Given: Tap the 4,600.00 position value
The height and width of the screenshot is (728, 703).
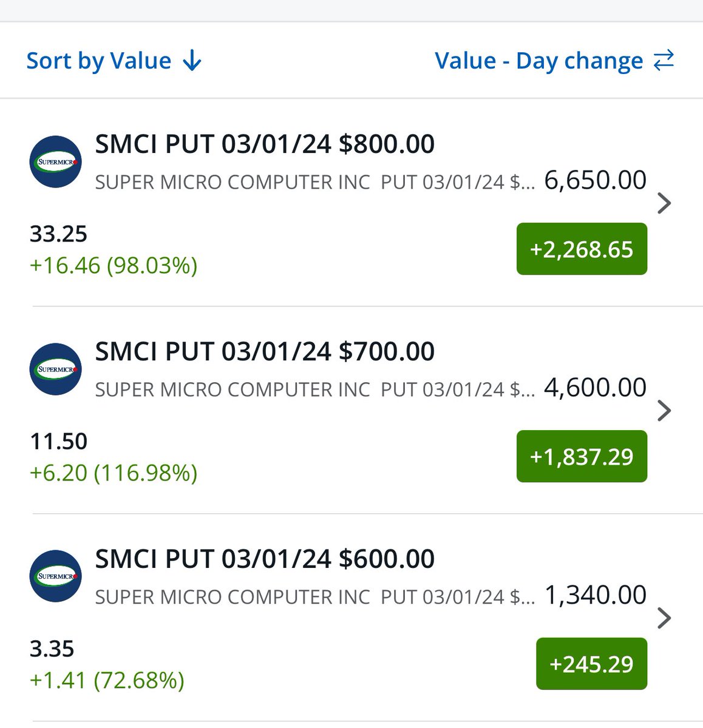Looking at the screenshot, I should coord(595,388).
